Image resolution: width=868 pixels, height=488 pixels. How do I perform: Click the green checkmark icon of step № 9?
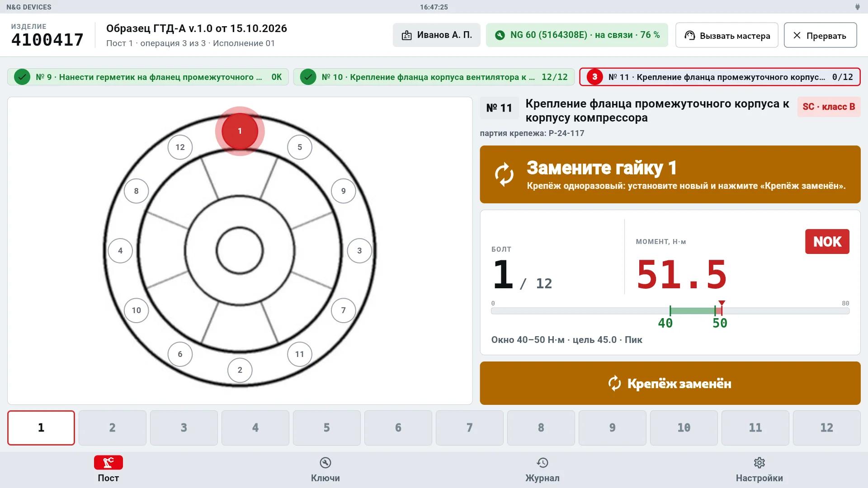click(x=22, y=77)
